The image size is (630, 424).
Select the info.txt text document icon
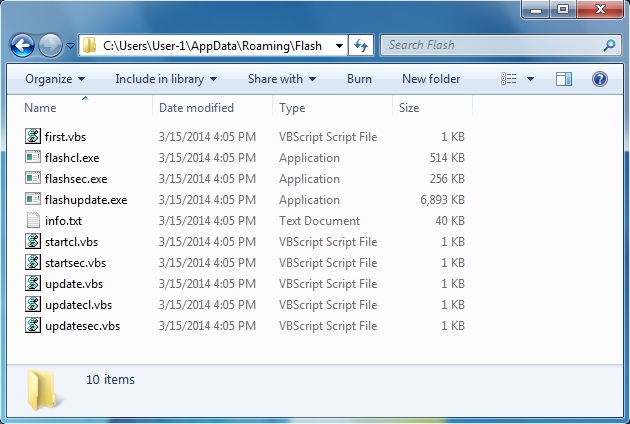click(34, 221)
